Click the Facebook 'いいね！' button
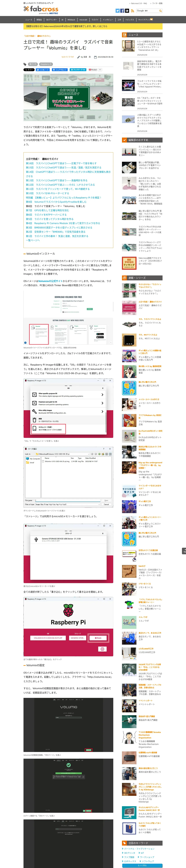The image size is (186, 868). click(43, 70)
